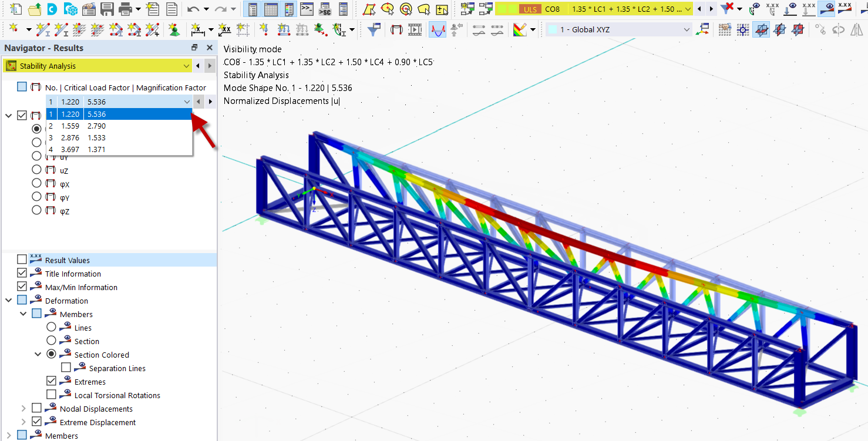Pin the Navigator - Results panel
The width and height of the screenshot is (868, 441).
click(x=194, y=48)
